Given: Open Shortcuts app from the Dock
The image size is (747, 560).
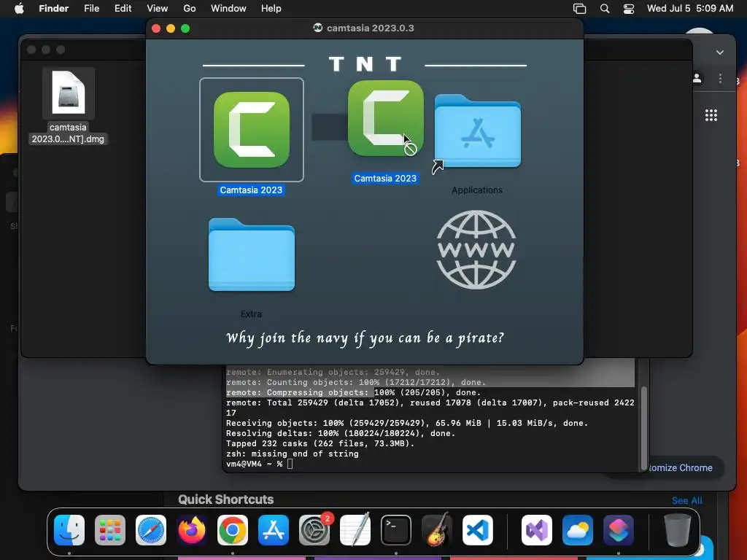Looking at the screenshot, I should click(619, 529).
